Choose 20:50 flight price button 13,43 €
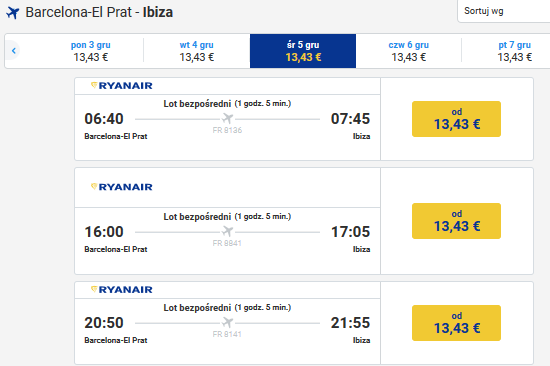Image resolution: width=550 pixels, height=366 pixels. 456,323
